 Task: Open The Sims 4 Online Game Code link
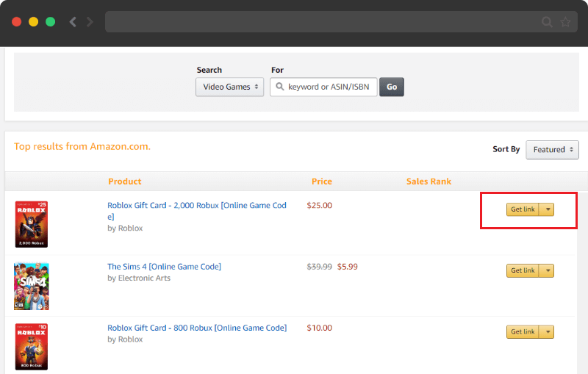coord(164,267)
